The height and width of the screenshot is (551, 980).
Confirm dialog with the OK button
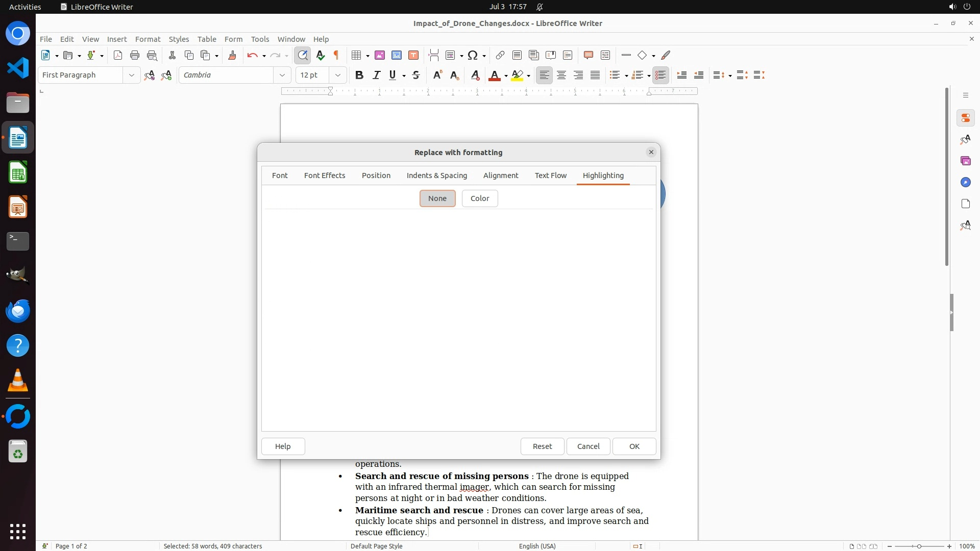point(634,446)
